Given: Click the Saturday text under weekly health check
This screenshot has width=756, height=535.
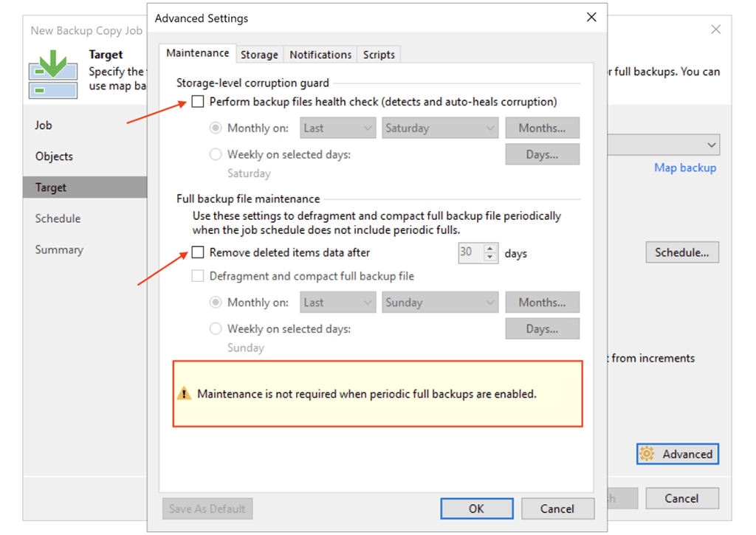Looking at the screenshot, I should 249,173.
